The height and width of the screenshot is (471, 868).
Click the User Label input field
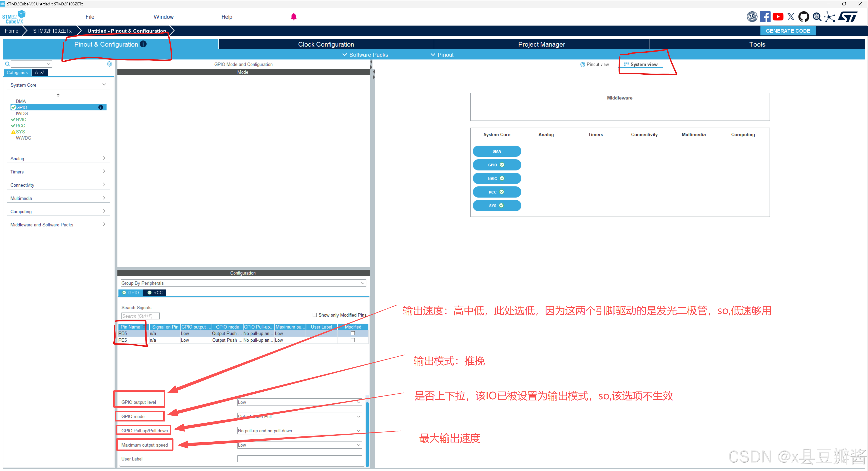tap(300, 459)
